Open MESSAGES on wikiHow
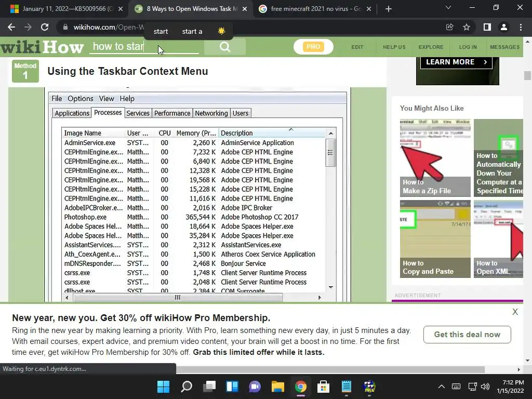532x399 pixels. 504,47
